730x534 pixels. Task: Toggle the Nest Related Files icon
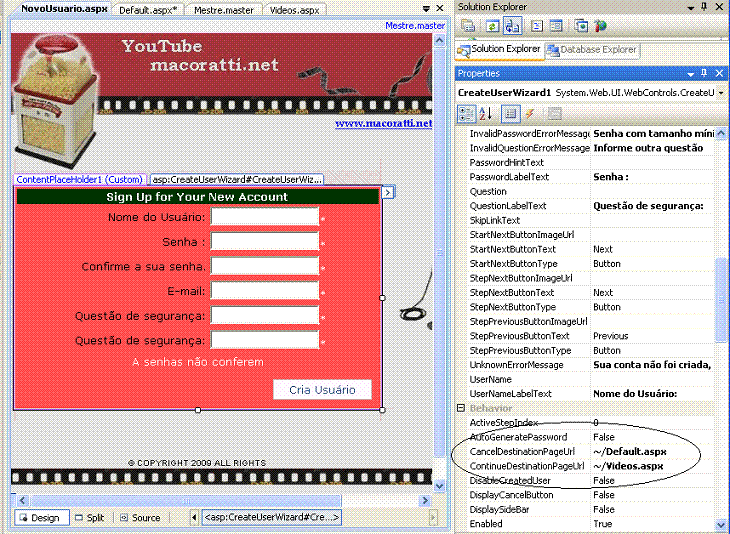(512, 26)
